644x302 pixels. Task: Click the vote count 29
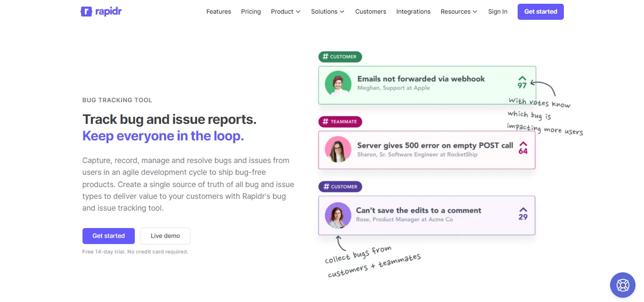click(523, 217)
